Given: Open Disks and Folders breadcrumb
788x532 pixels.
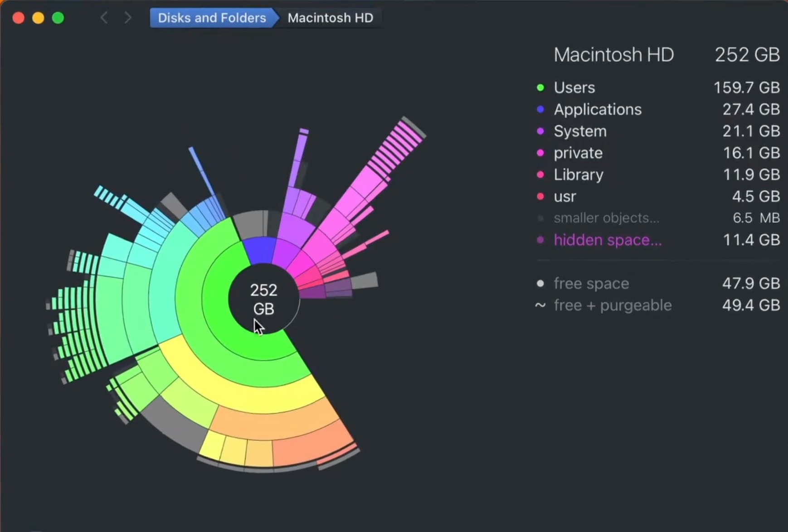Looking at the screenshot, I should (x=212, y=18).
